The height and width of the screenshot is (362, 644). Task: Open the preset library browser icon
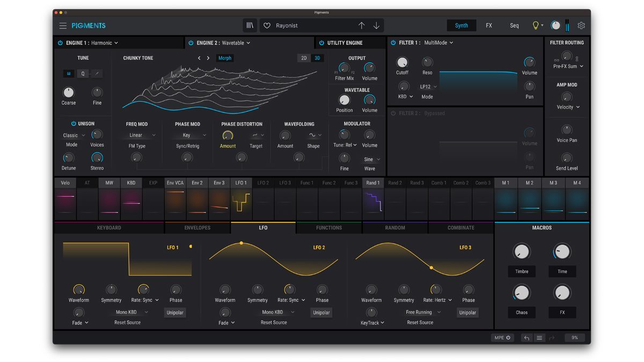250,25
